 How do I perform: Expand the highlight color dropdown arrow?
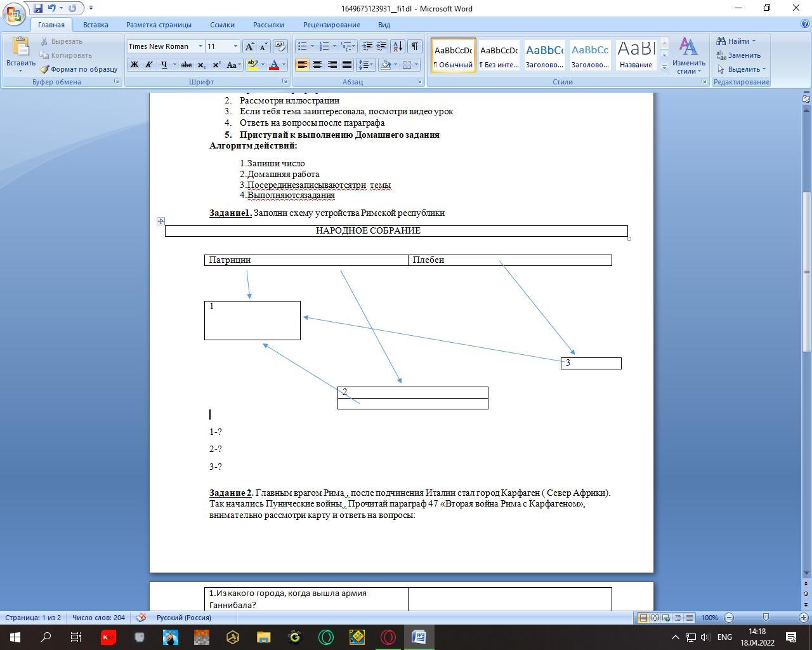click(263, 65)
